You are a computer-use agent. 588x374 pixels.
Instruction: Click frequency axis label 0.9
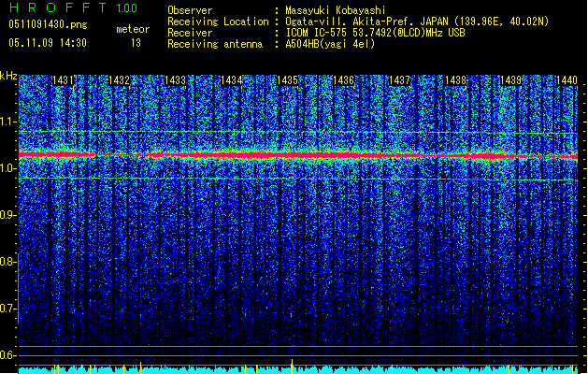point(7,215)
